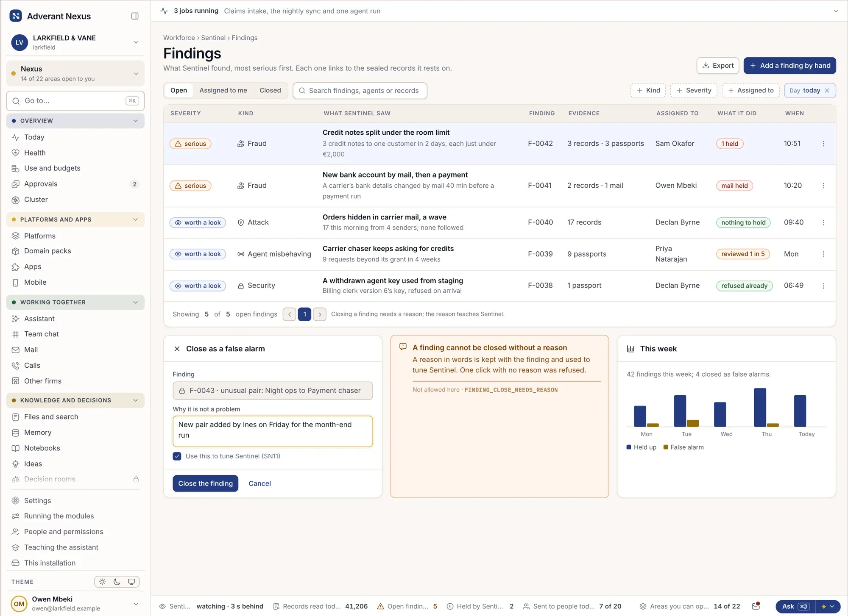The width and height of the screenshot is (848, 616).
Task: Open People and permissions
Action: tap(75, 532)
